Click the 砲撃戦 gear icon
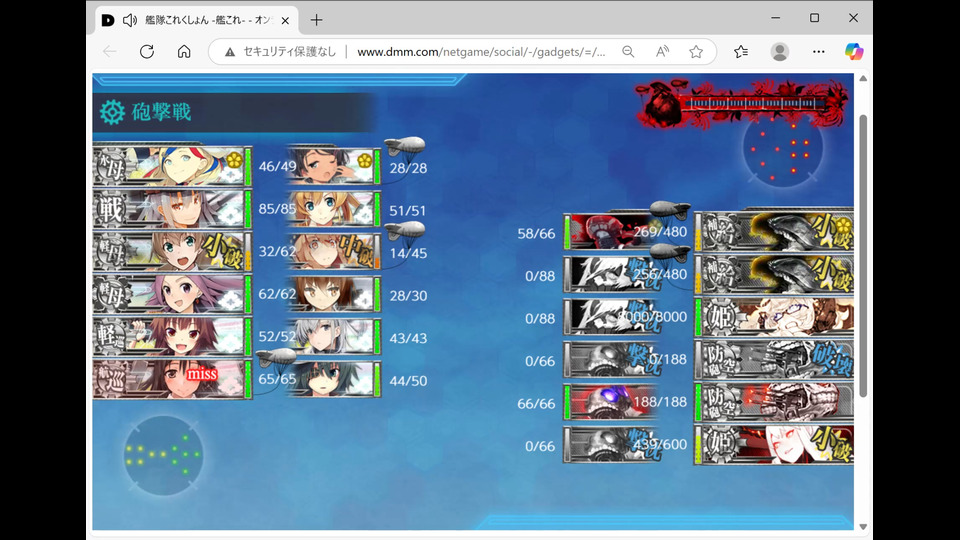The height and width of the screenshot is (540, 960). tap(113, 112)
